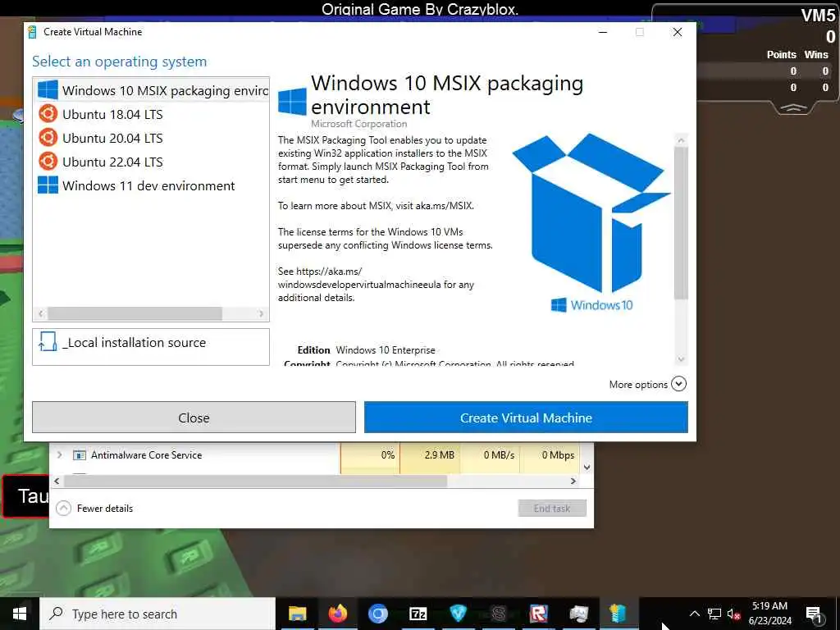This screenshot has width=840, height=630.
Task: Click the Create Virtual Machine button
Action: (x=526, y=418)
